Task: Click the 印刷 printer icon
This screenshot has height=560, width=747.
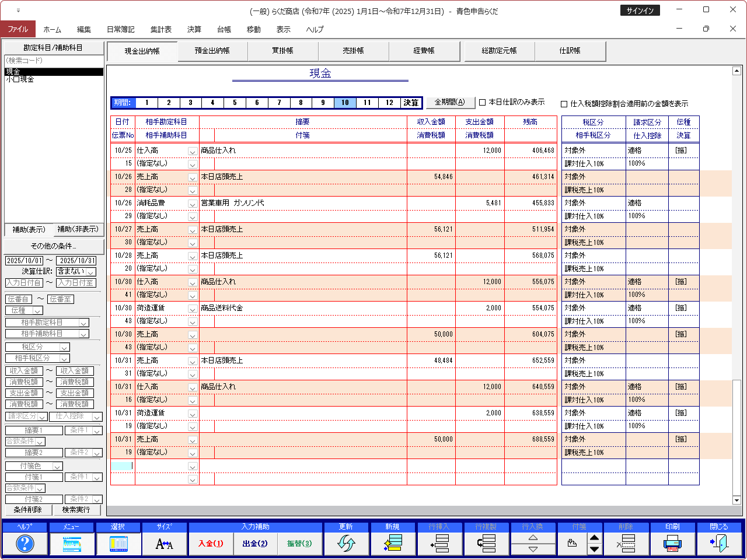Action: tap(672, 544)
